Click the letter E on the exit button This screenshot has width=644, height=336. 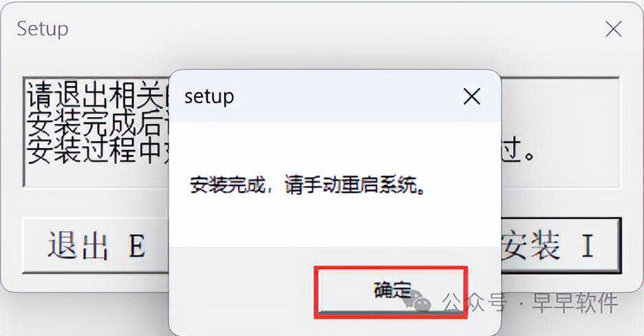[x=137, y=246]
